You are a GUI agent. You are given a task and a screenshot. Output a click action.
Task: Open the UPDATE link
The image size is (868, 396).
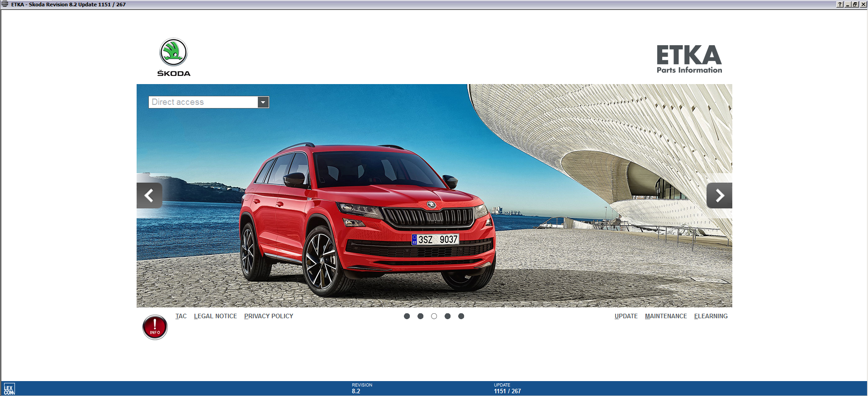pos(626,316)
